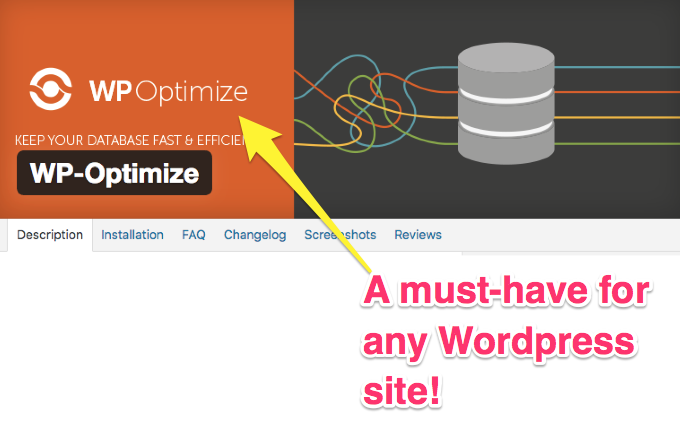This screenshot has width=680, height=421.
Task: Open the Reviews tab
Action: 418,235
